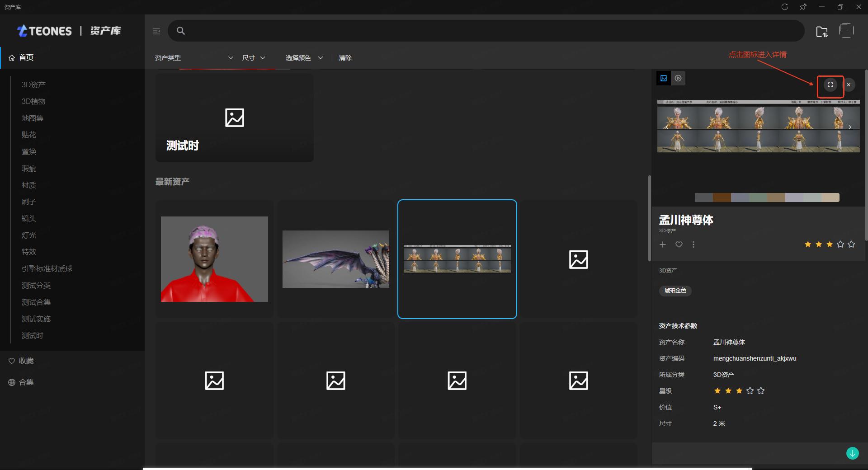Open the 选择颜色 color dropdown
The height and width of the screenshot is (470, 868).
[x=304, y=58]
